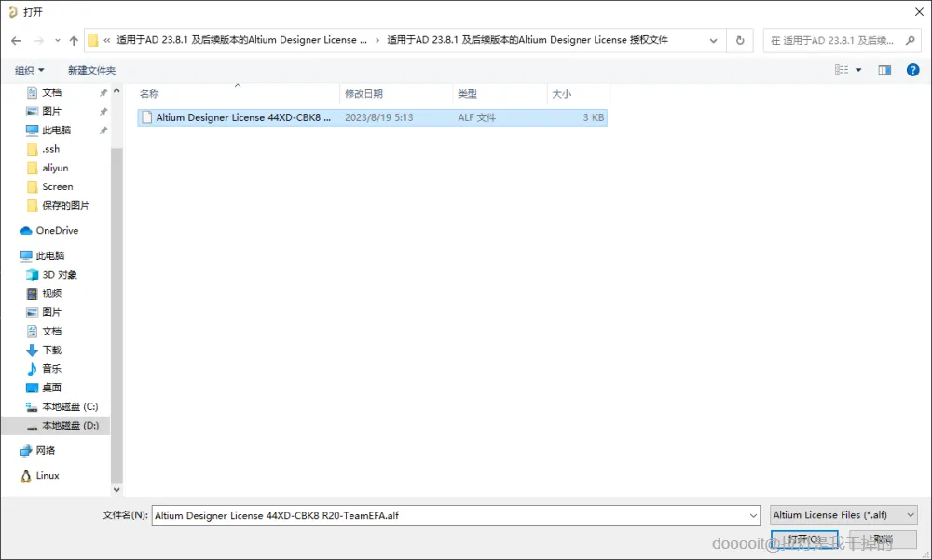Change the view layout icon
Screen dimensions: 932x560
click(842, 70)
